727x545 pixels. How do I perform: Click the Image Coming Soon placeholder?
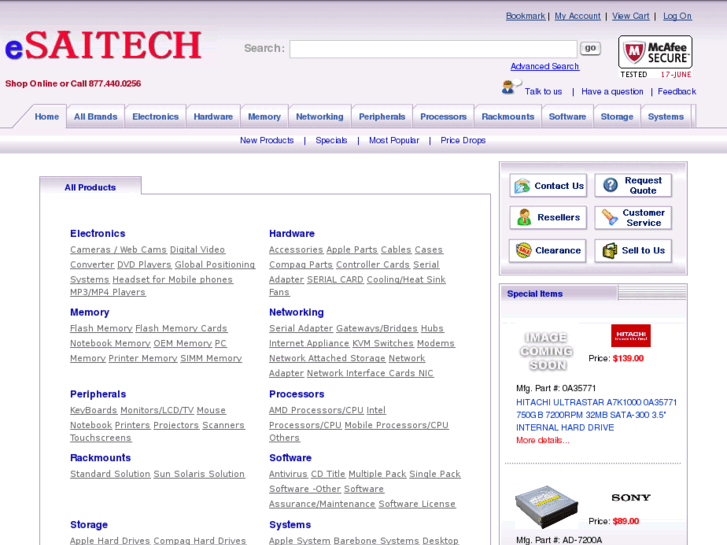(x=547, y=351)
